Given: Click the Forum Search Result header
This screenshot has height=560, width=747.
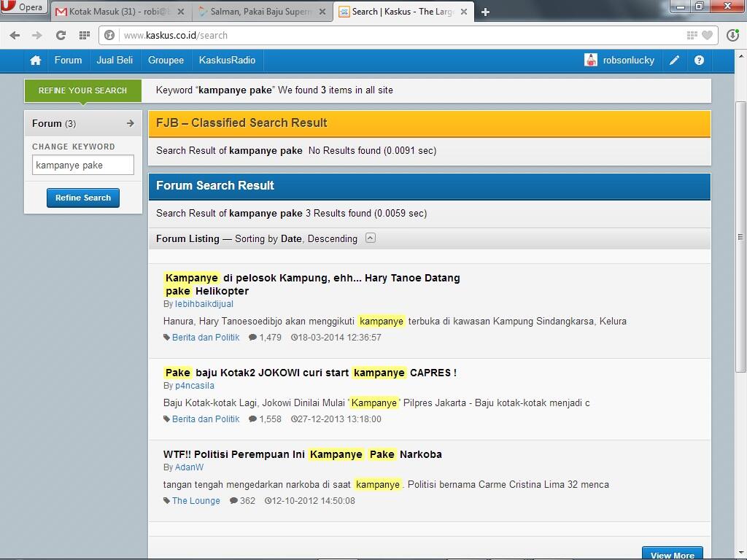Looking at the screenshot, I should [429, 186].
